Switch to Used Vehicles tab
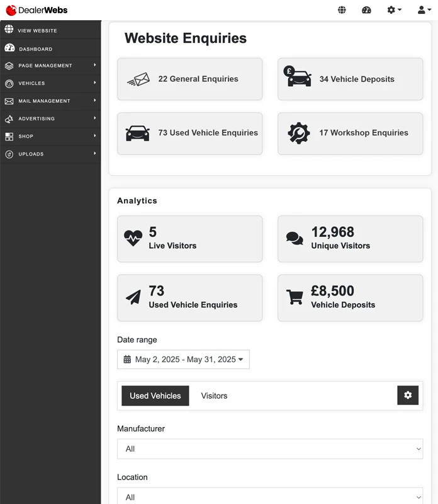 point(155,396)
